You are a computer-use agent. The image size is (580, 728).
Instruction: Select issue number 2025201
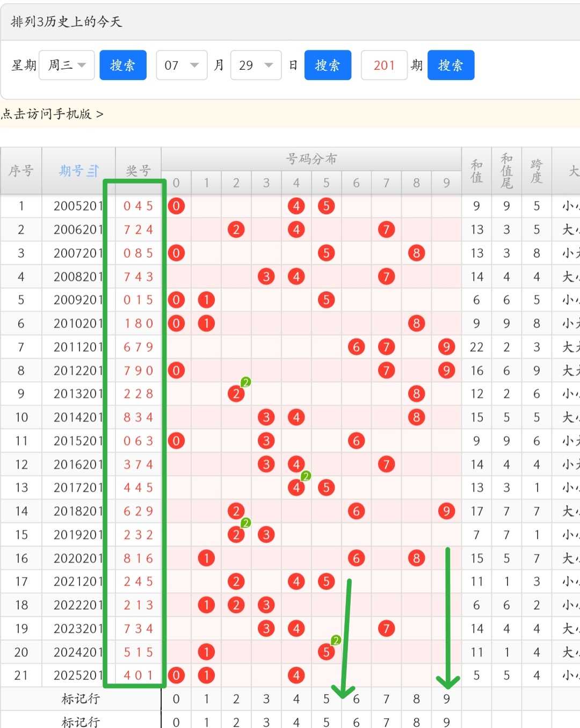click(x=78, y=675)
